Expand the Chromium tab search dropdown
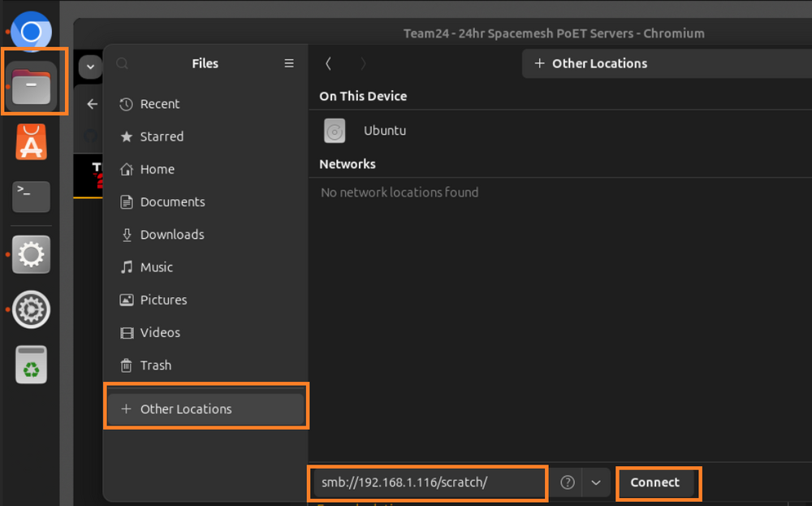Screen dimensions: 812x506 click(90, 67)
